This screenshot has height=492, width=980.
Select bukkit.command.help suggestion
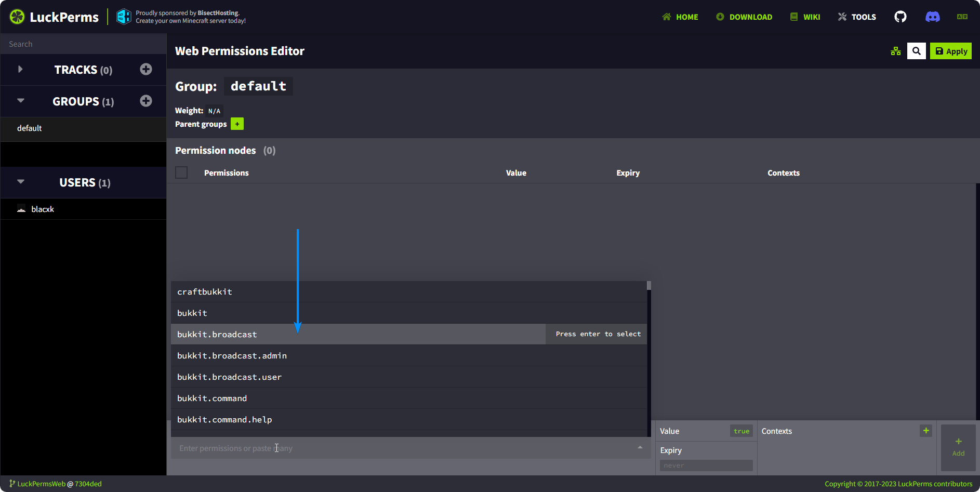click(409, 419)
